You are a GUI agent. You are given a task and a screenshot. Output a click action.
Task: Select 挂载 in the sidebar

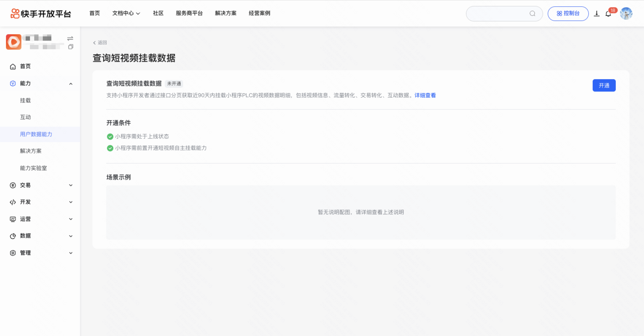pyautogui.click(x=25, y=100)
